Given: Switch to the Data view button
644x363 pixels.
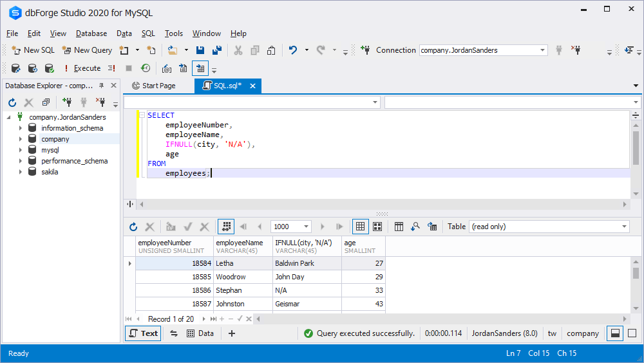Looking at the screenshot, I should click(200, 333).
